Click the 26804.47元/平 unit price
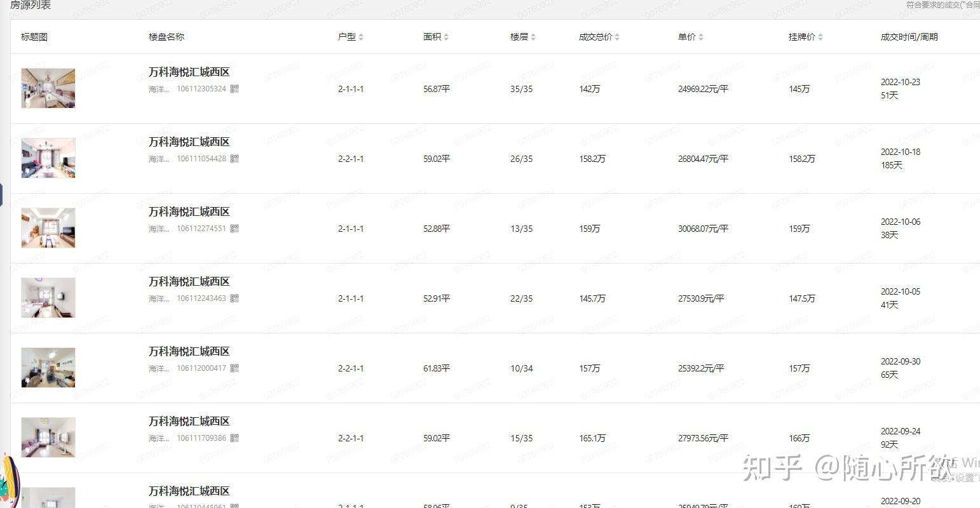Image resolution: width=980 pixels, height=508 pixels. (703, 159)
